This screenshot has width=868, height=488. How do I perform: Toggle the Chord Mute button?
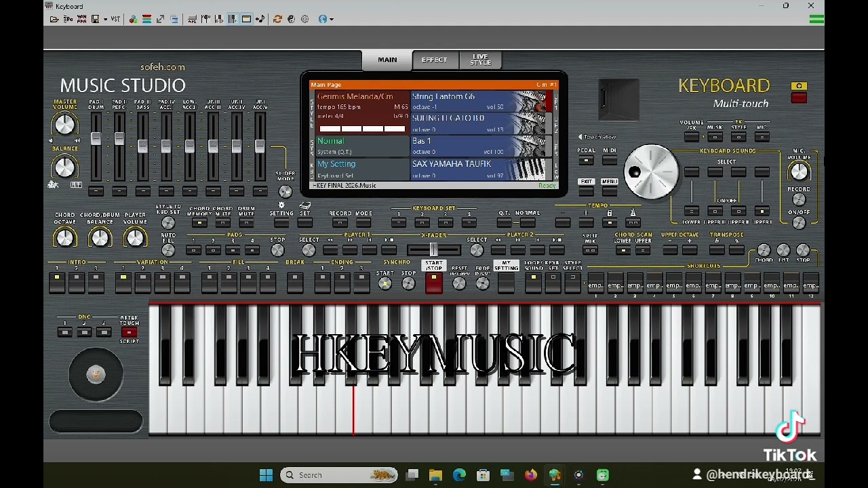coord(222,222)
